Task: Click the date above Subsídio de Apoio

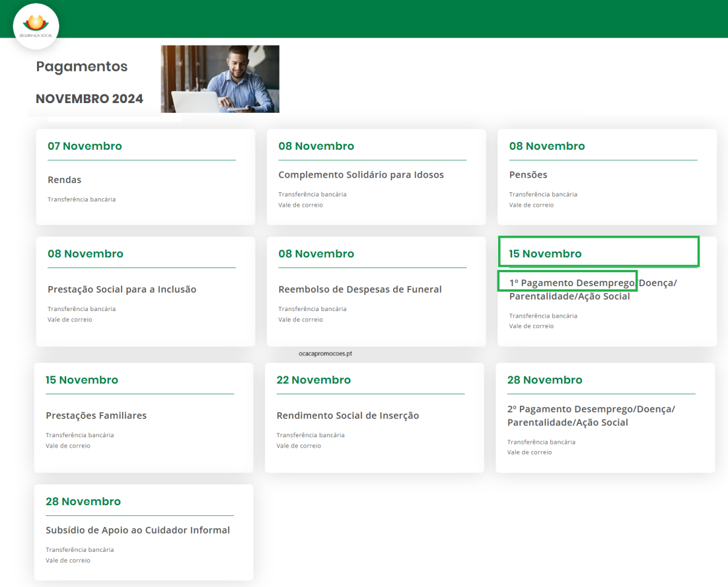Action: click(x=83, y=501)
